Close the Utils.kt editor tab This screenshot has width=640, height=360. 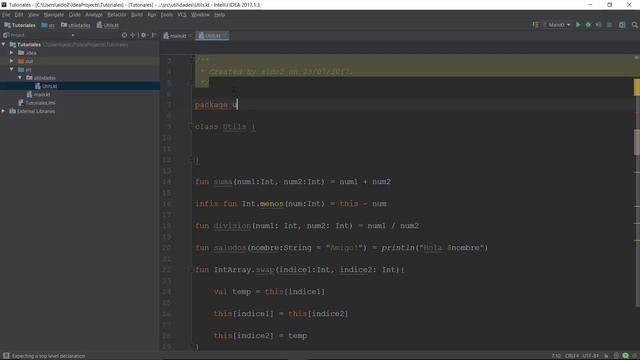click(225, 36)
